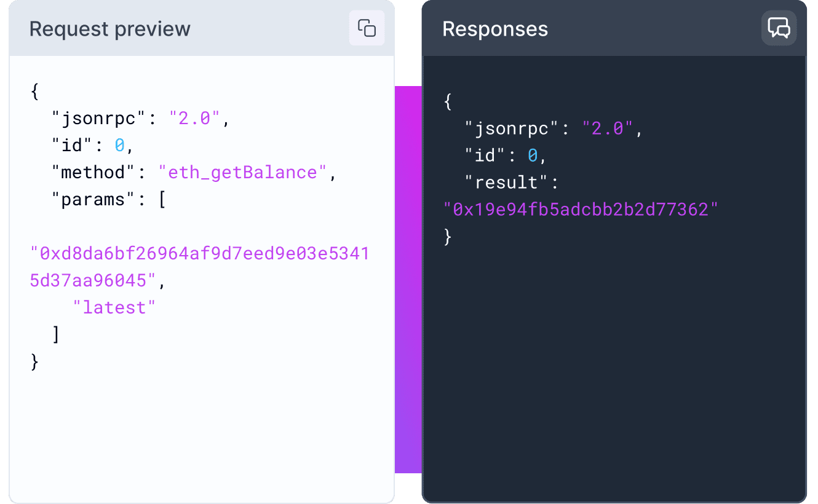Select the "eth_getBalance" method value

[x=244, y=172]
